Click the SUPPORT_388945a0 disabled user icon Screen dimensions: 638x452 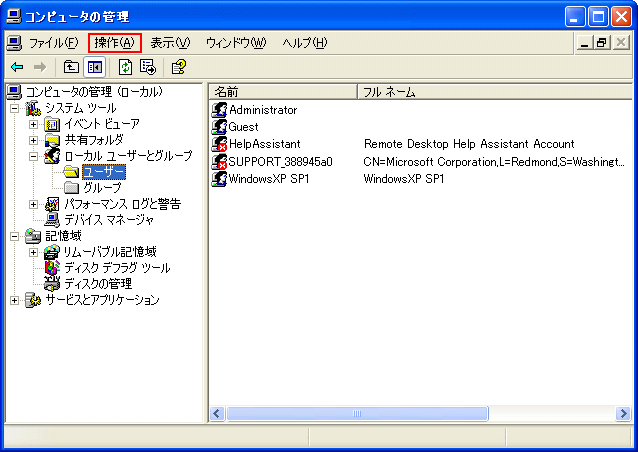[x=219, y=162]
